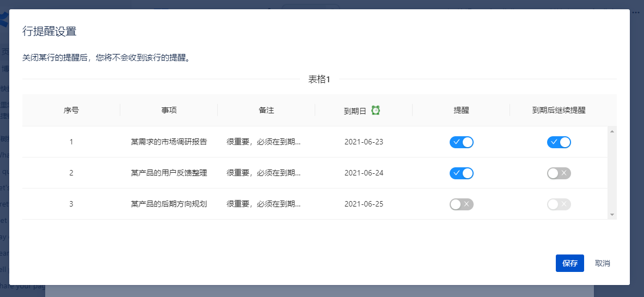The width and height of the screenshot is (644, 297).
Task: Click the 保存 button
Action: coord(569,263)
